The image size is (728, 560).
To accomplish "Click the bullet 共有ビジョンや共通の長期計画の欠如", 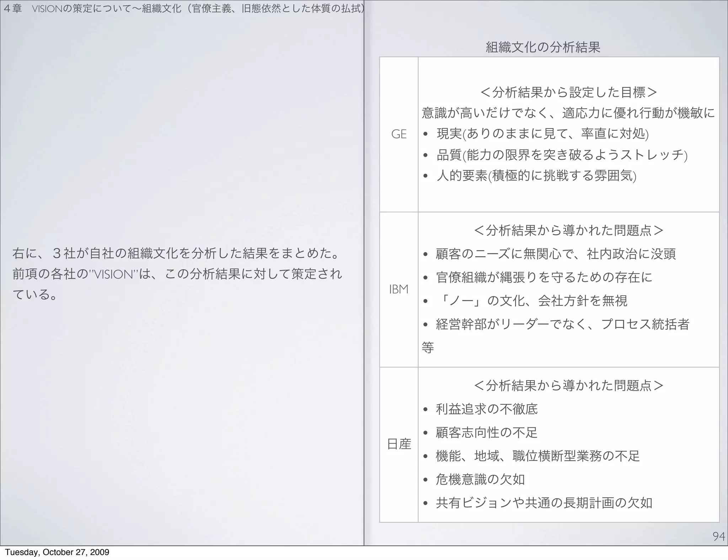I will (x=544, y=503).
